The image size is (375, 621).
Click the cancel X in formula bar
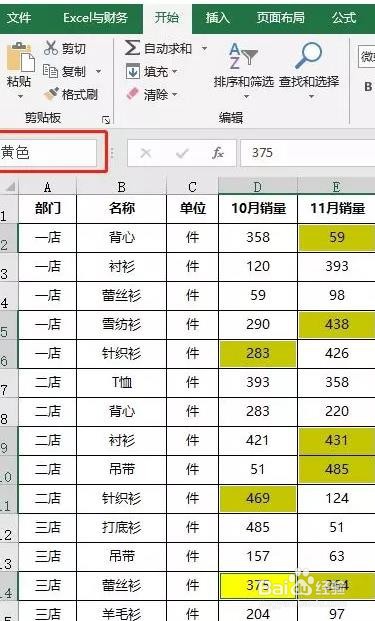(x=146, y=153)
